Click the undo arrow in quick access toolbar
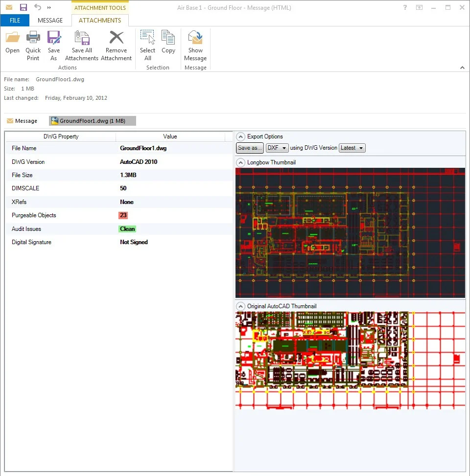This screenshot has width=470, height=476. pyautogui.click(x=37, y=7)
